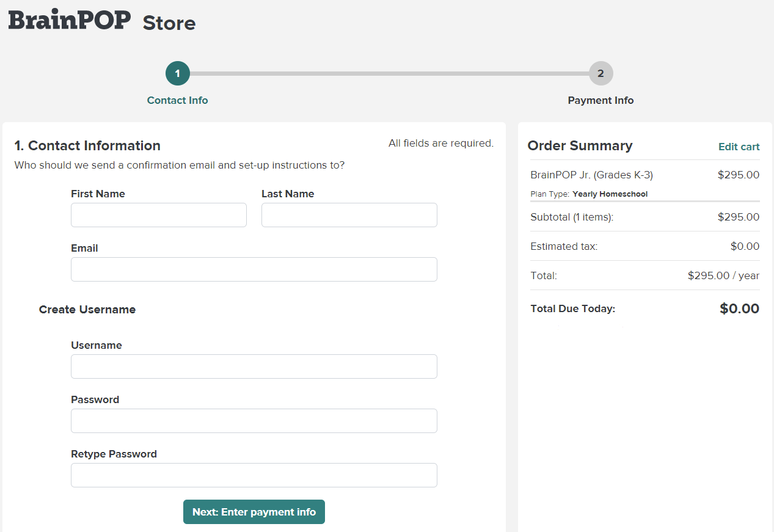Open the Edit cart link

739,147
